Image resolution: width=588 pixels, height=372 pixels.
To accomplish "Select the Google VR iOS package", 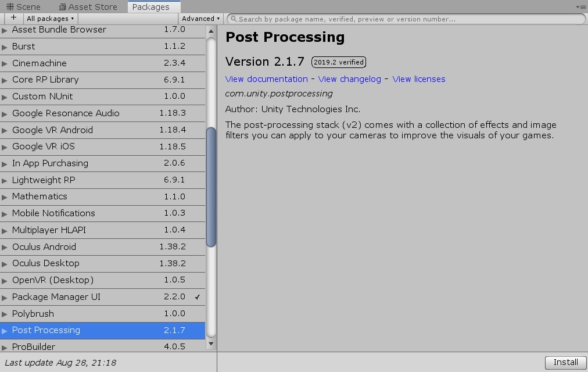I will tap(102, 146).
